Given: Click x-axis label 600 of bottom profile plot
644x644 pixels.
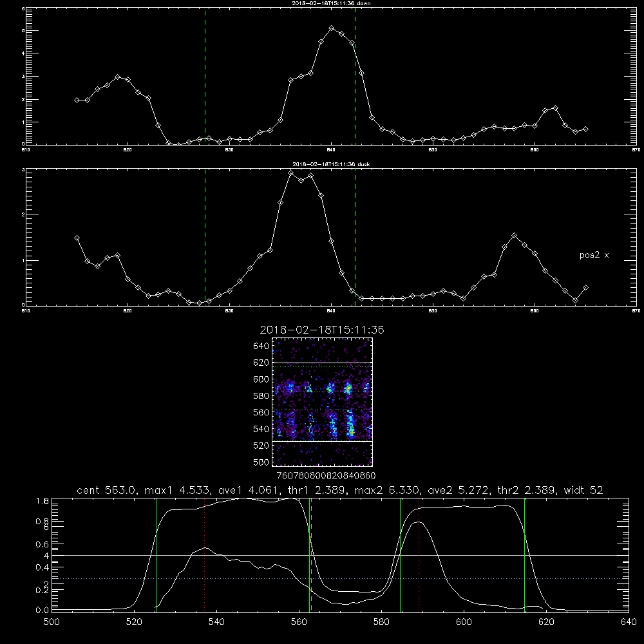Looking at the screenshot, I should click(464, 622).
